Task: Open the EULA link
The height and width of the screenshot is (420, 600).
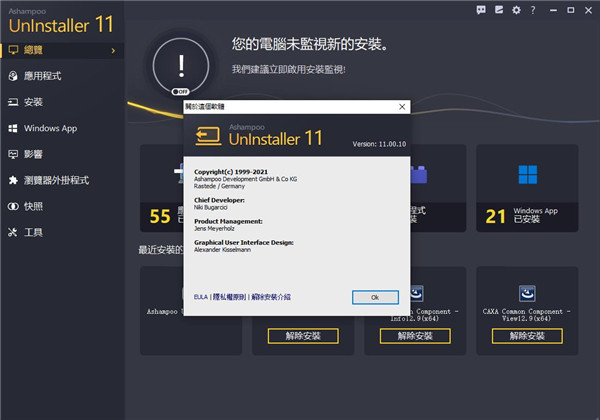Action: 201,297
